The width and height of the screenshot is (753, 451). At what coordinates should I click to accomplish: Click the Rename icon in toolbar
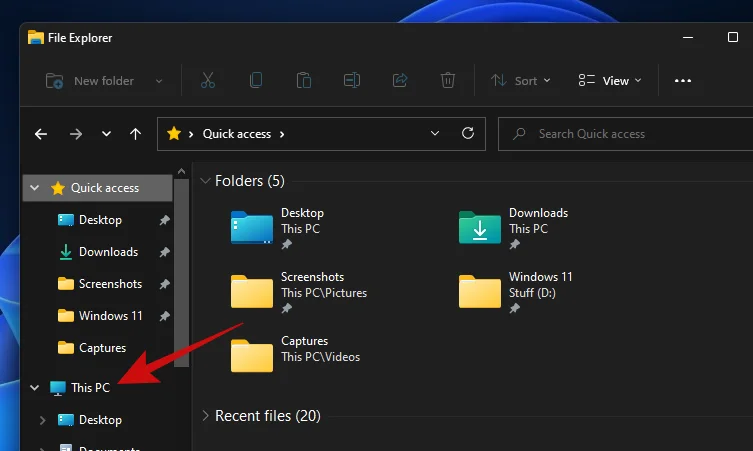coord(352,80)
